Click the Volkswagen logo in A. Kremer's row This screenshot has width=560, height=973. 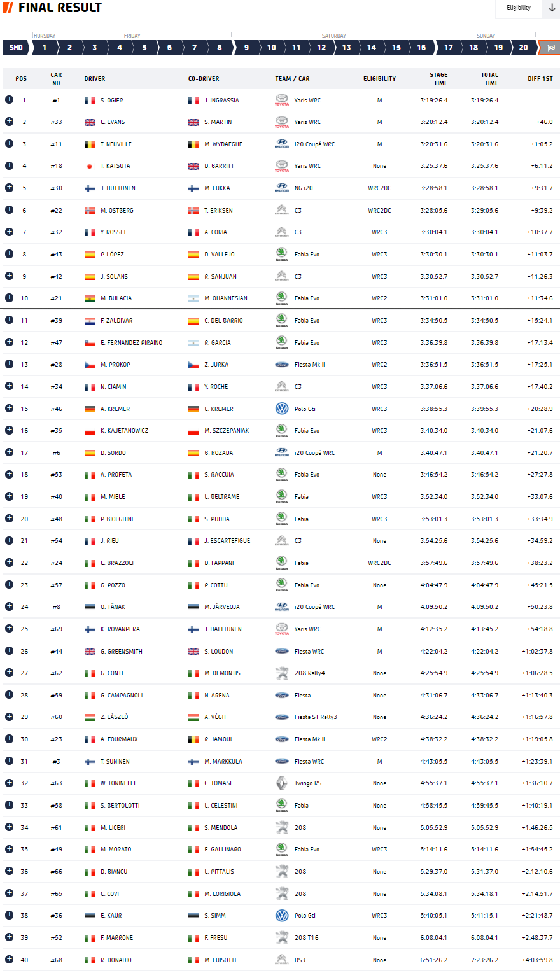click(281, 409)
